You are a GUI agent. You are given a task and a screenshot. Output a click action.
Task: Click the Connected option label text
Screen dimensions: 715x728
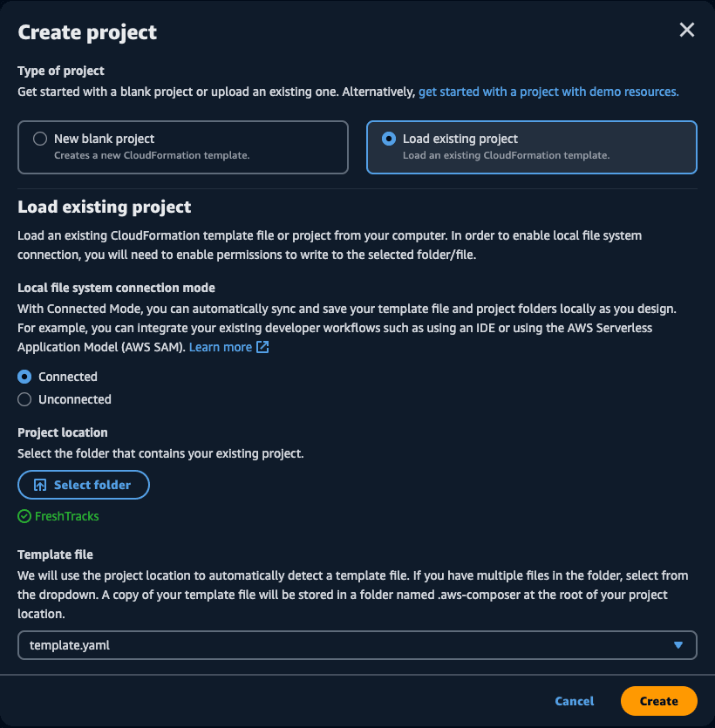coord(68,377)
